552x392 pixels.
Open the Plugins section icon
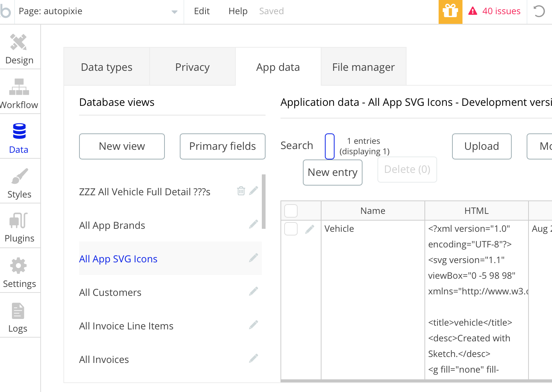19,221
